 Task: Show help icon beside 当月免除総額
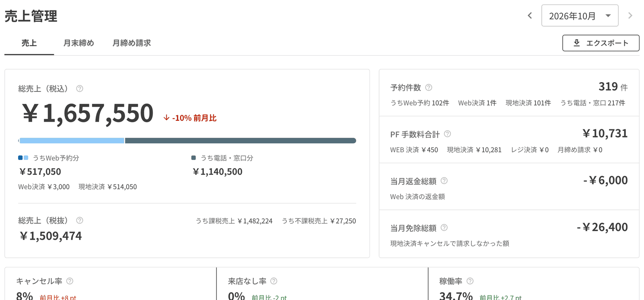click(x=444, y=228)
